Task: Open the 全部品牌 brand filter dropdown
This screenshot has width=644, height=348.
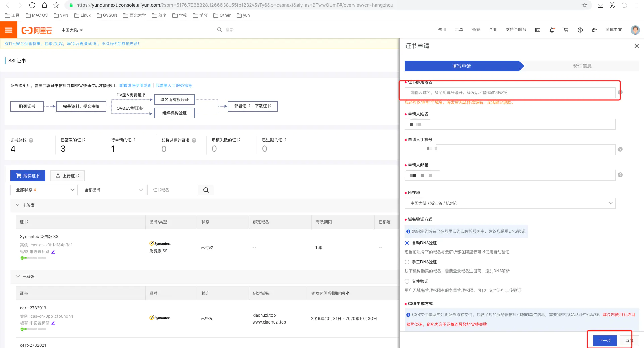Action: point(112,190)
